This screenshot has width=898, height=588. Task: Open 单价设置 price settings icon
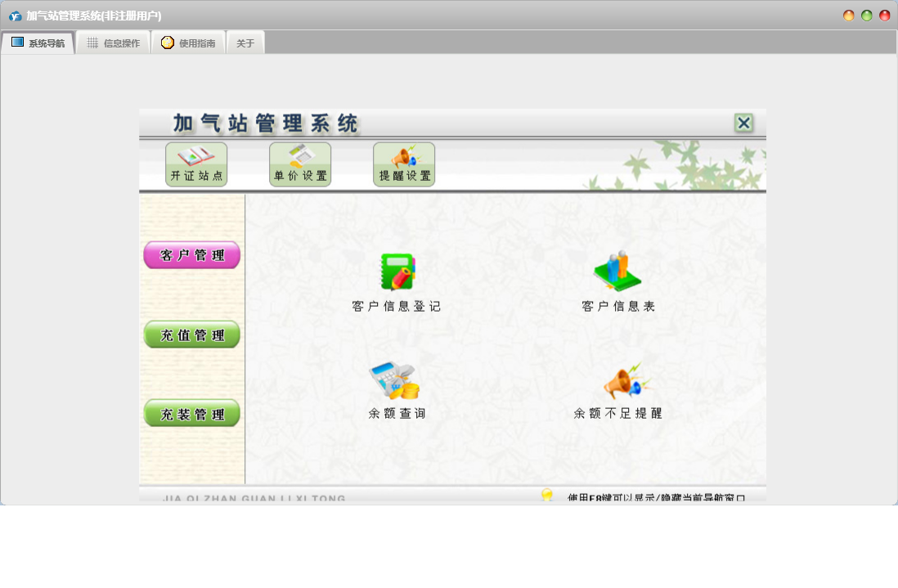tap(300, 164)
